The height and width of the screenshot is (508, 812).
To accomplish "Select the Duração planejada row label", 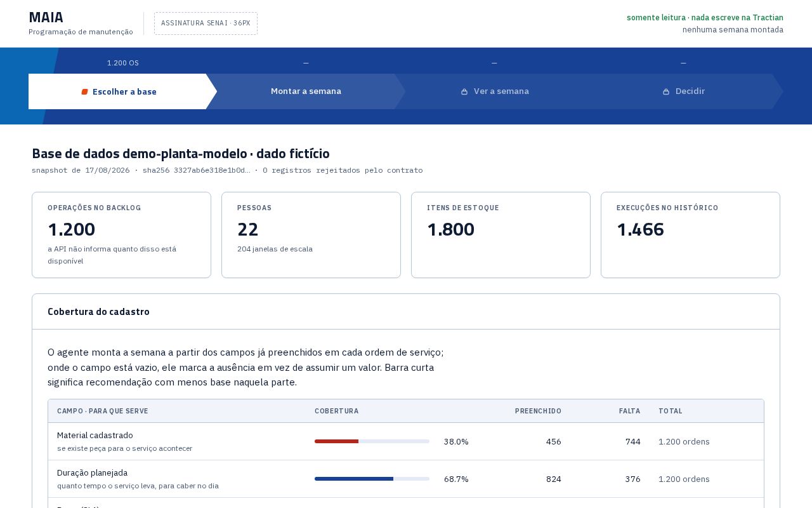I will [92, 473].
